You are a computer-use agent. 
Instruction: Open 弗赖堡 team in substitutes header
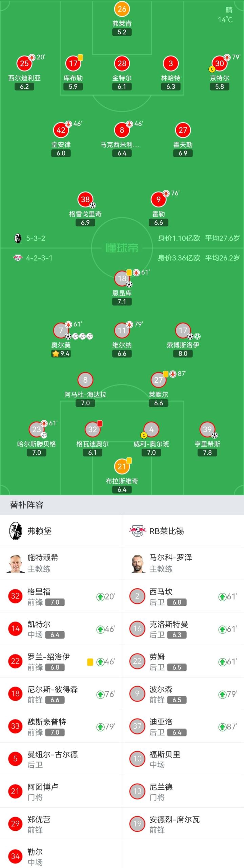pos(39,531)
